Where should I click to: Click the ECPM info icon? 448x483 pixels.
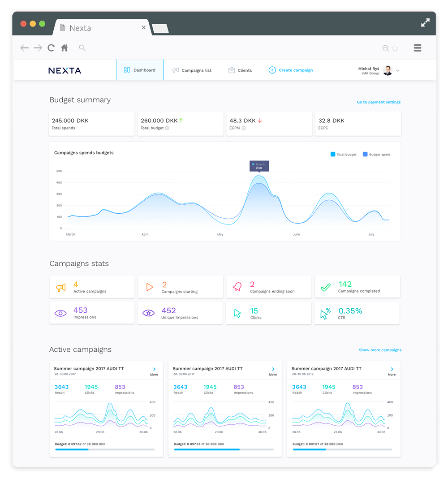[x=244, y=128]
